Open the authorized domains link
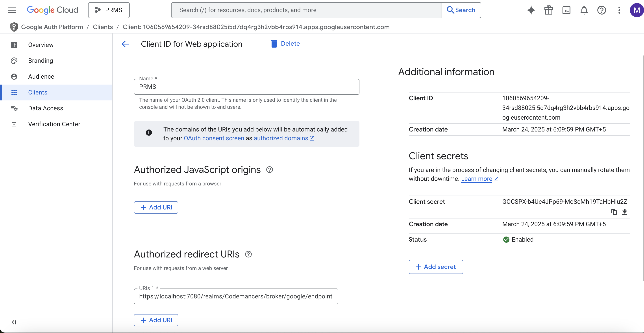 point(281,138)
